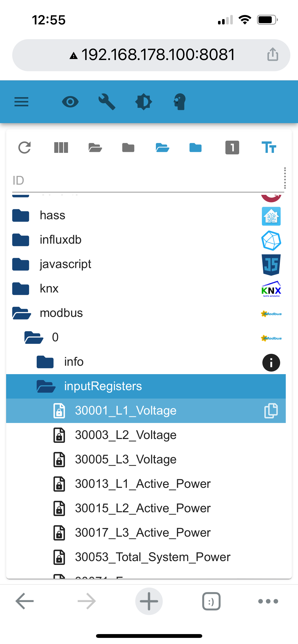Refresh the object tree
The height and width of the screenshot is (644, 298).
(24, 148)
